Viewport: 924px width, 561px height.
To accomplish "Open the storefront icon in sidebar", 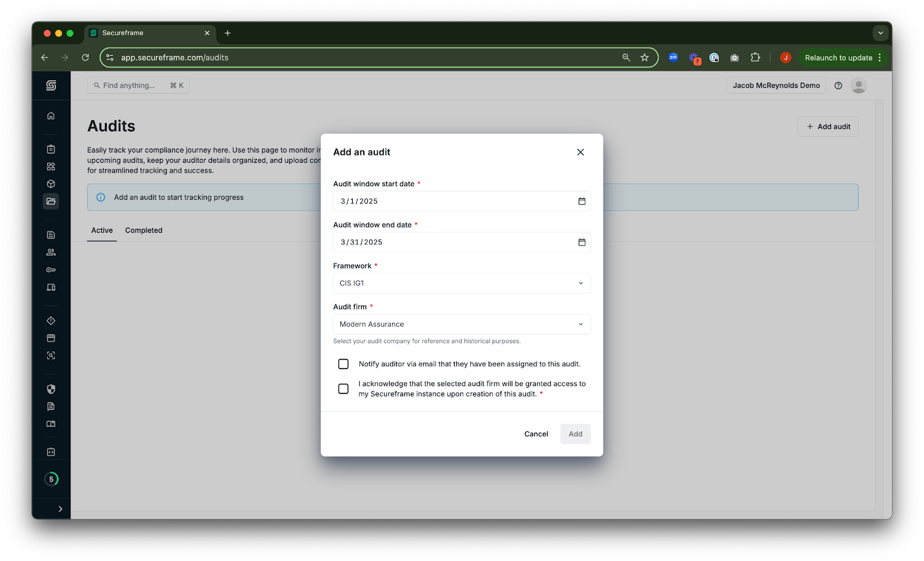I will click(x=51, y=338).
